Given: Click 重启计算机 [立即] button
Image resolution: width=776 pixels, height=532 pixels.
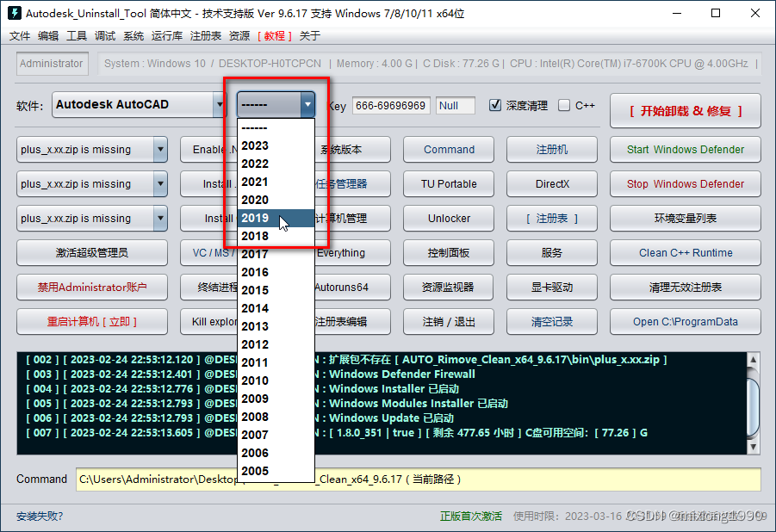Looking at the screenshot, I should pyautogui.click(x=92, y=322).
